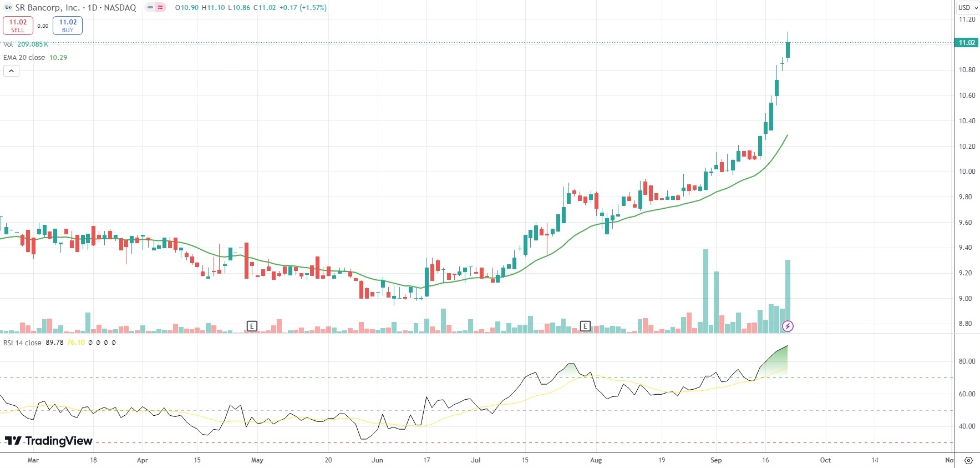Click the SR Bancorp, Inc. symbol title

tap(48, 8)
